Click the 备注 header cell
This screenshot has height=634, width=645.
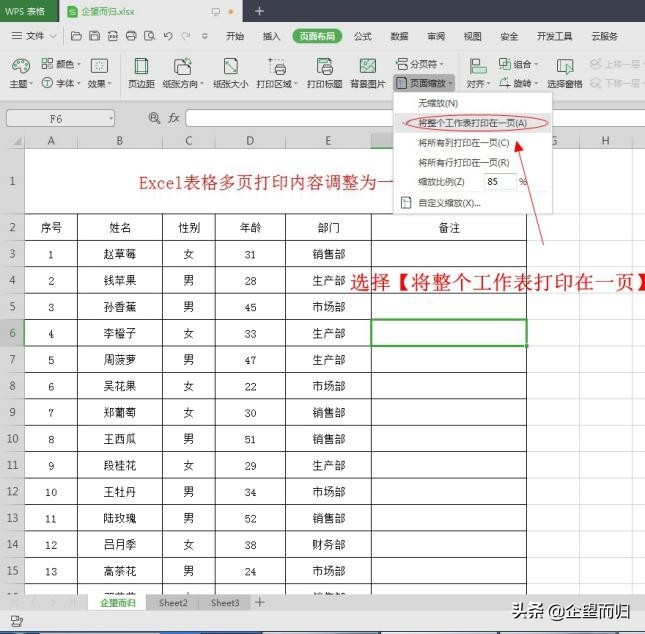pos(449,228)
